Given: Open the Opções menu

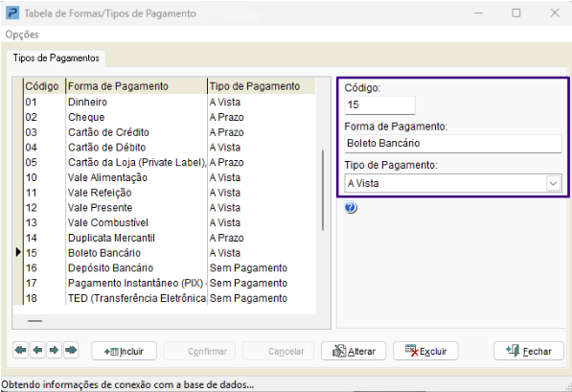Looking at the screenshot, I should pos(22,35).
